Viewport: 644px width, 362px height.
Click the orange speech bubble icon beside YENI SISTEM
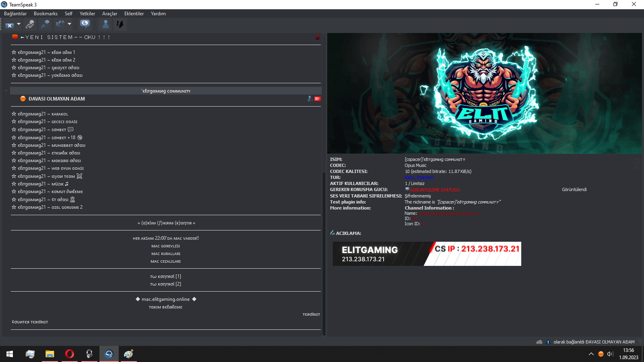click(x=15, y=37)
